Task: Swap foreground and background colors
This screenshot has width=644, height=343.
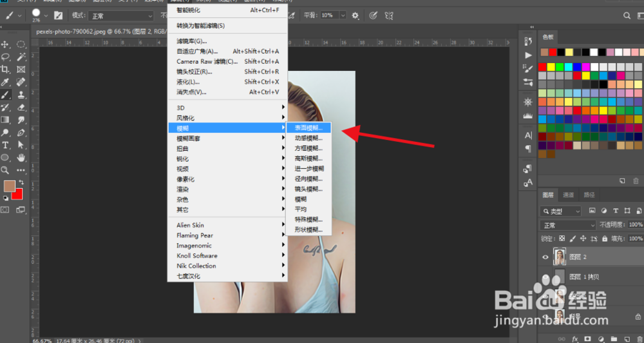Action: point(21,182)
